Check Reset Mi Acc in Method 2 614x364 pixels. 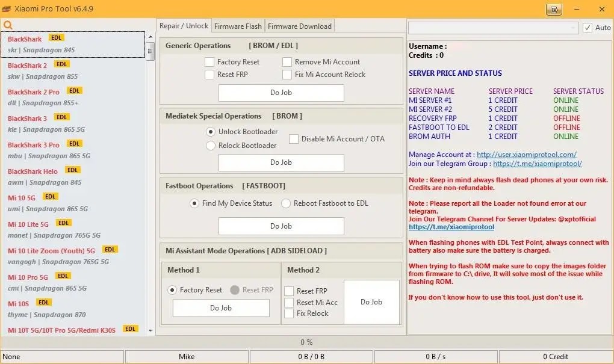click(289, 303)
